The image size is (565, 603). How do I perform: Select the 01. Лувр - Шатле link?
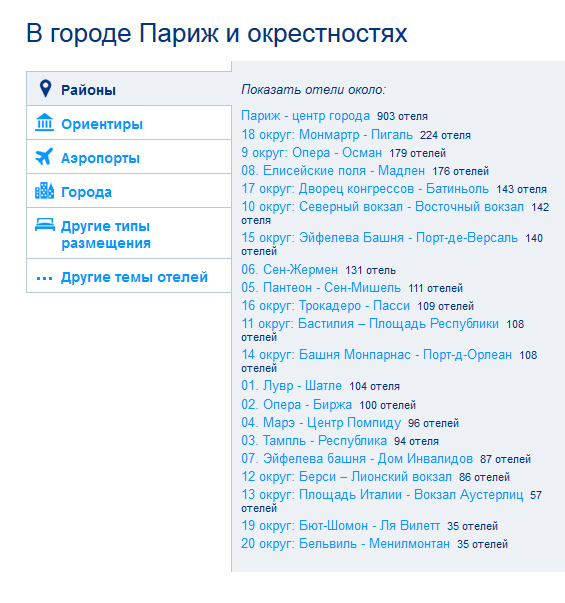click(292, 386)
